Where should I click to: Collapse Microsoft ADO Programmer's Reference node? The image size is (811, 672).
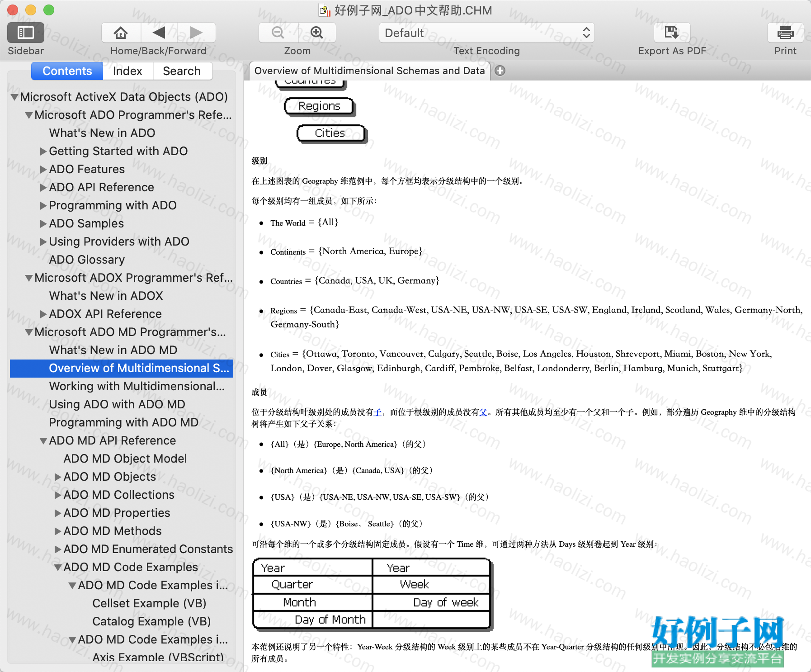point(29,115)
